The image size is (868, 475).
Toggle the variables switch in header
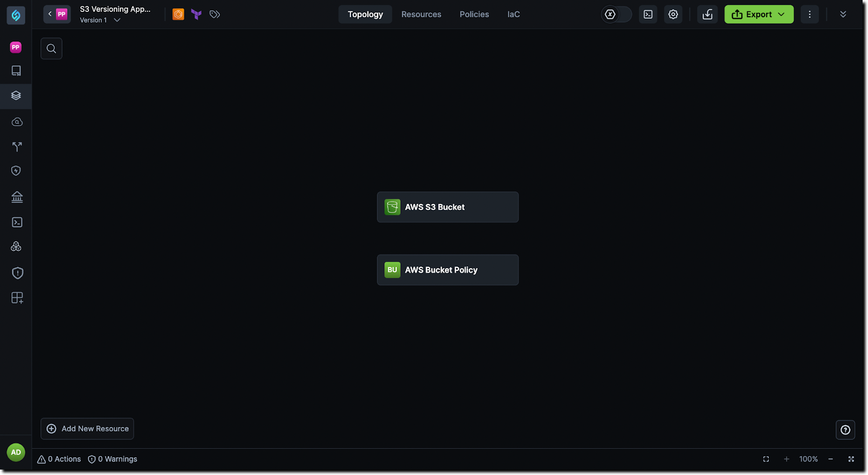coord(616,15)
